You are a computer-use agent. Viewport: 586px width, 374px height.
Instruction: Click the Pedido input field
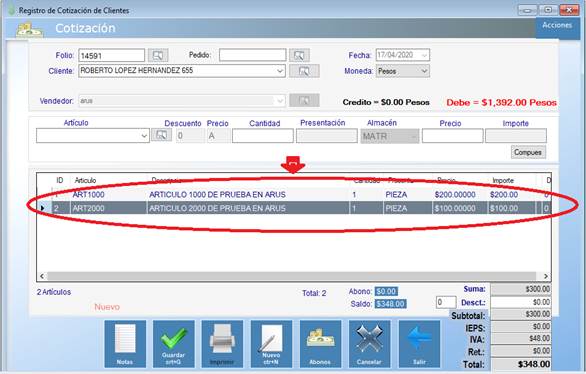[x=253, y=55]
